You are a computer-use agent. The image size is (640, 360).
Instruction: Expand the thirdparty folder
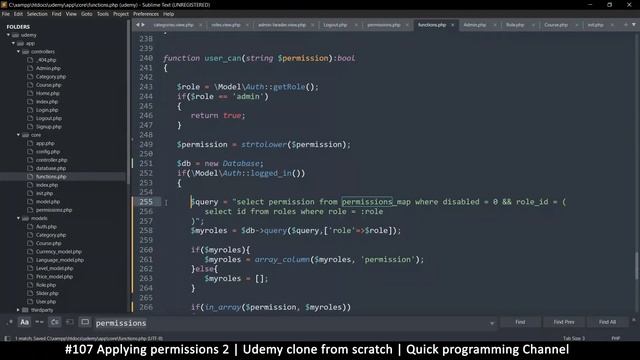18,310
